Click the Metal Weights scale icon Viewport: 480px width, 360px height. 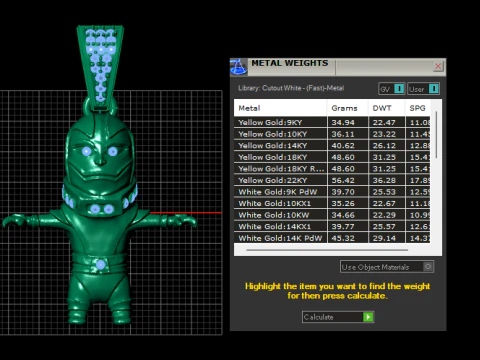click(238, 67)
